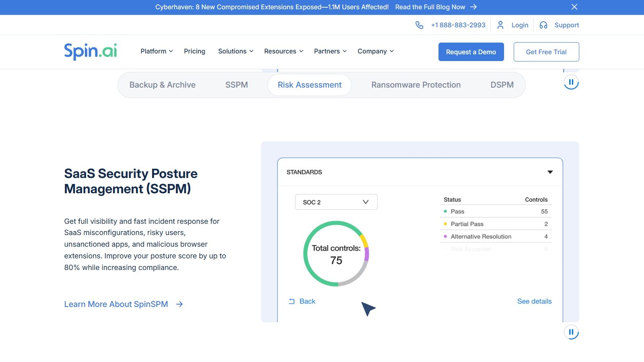Click the Back arrow icon in standards panel
This screenshot has width=644, height=362.
point(292,301)
